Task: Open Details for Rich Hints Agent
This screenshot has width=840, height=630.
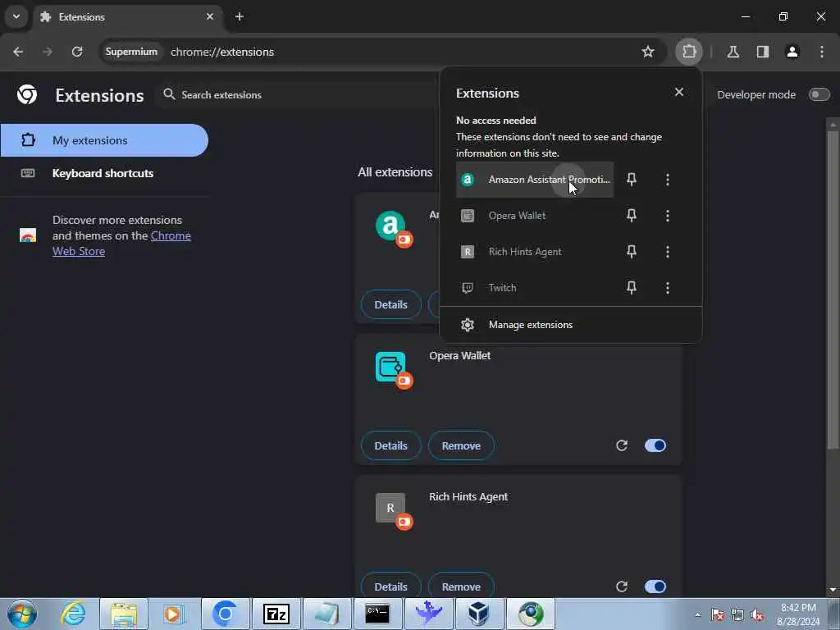Action: pos(390,587)
